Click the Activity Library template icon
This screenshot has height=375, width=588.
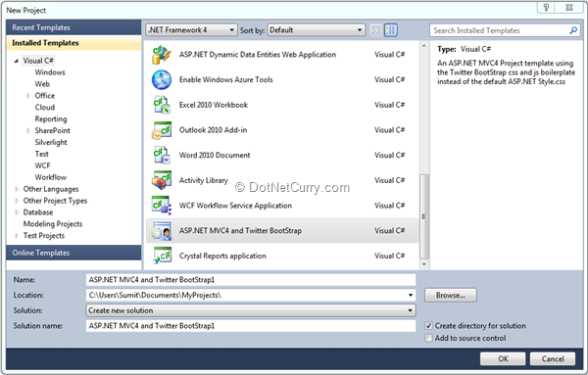162,180
